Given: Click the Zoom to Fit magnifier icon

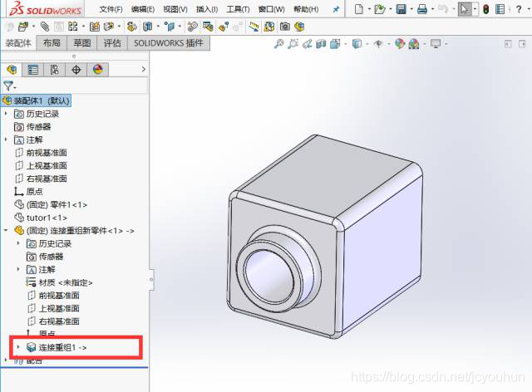Looking at the screenshot, I should click(x=279, y=44).
